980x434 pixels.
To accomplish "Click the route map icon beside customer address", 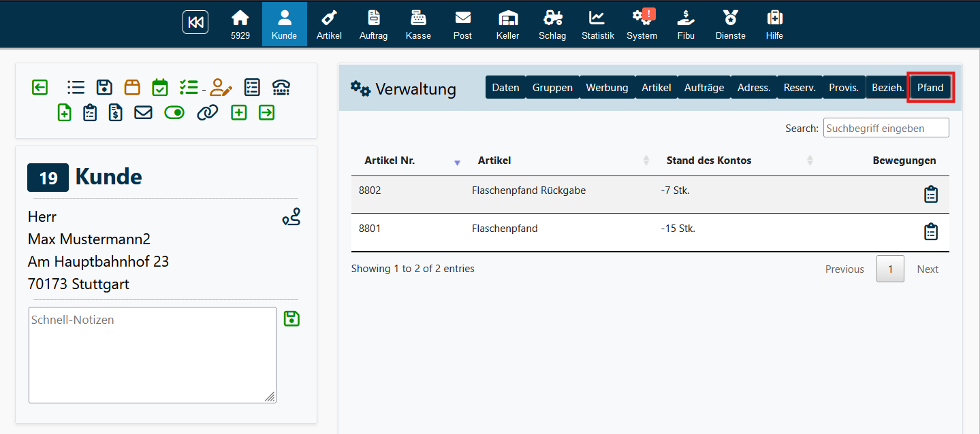I will [x=291, y=218].
